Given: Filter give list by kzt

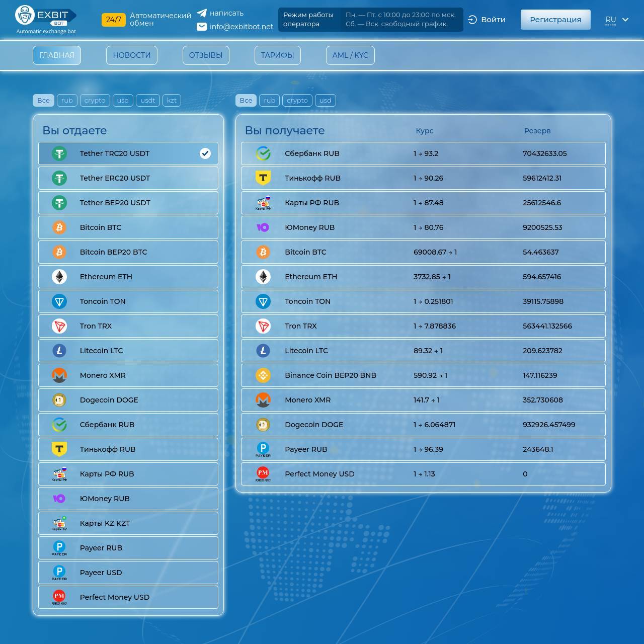Looking at the screenshot, I should click(x=172, y=100).
